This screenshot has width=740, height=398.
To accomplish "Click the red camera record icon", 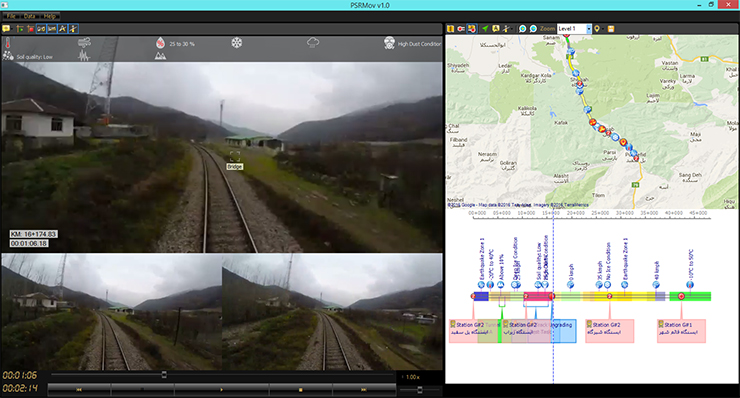I will coord(461,29).
